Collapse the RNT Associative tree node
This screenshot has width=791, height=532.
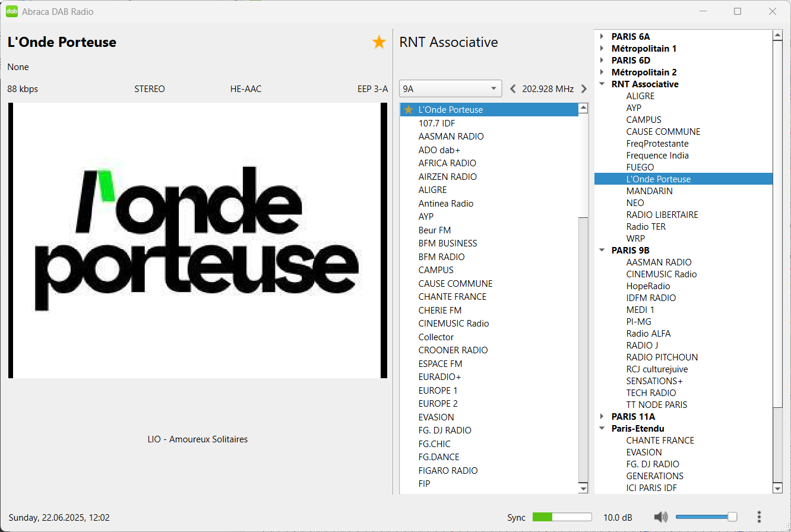pyautogui.click(x=602, y=84)
